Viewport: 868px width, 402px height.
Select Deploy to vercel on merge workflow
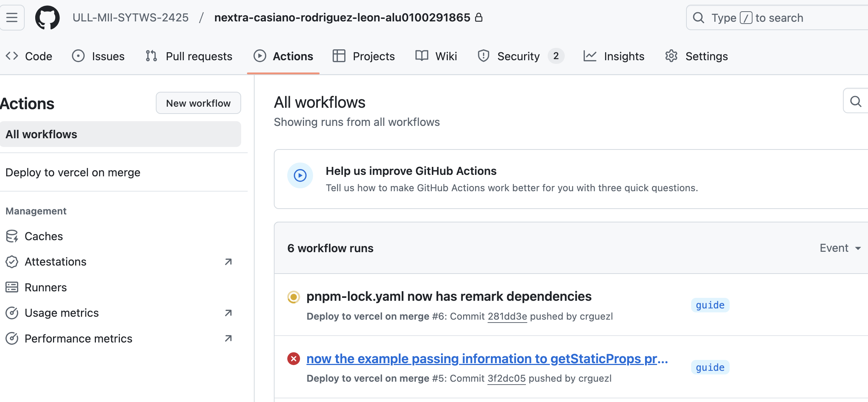coord(73,172)
